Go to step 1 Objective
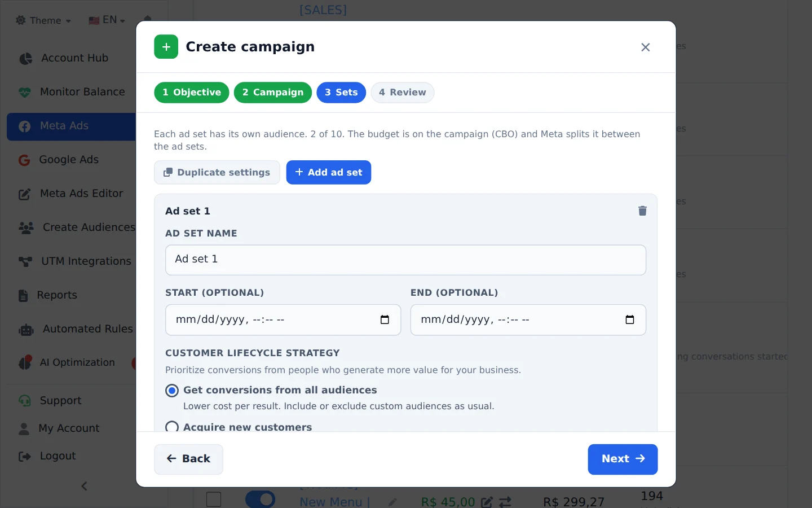 point(192,93)
